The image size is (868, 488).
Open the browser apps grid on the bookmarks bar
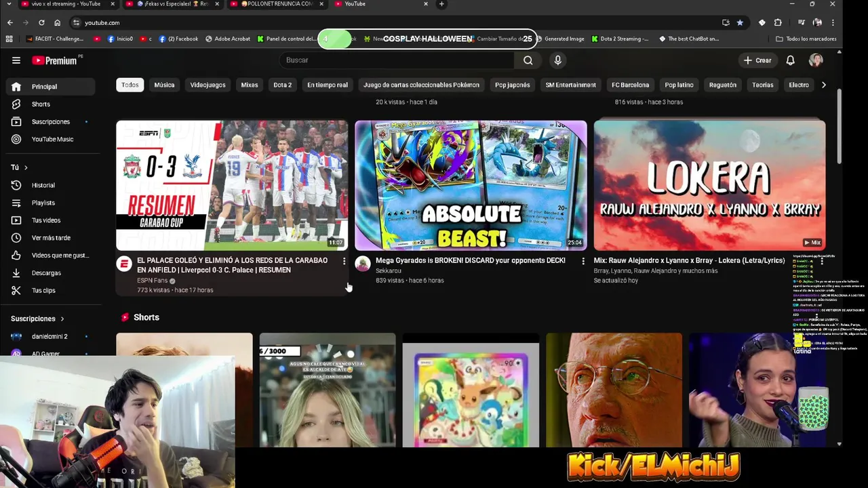tap(9, 39)
